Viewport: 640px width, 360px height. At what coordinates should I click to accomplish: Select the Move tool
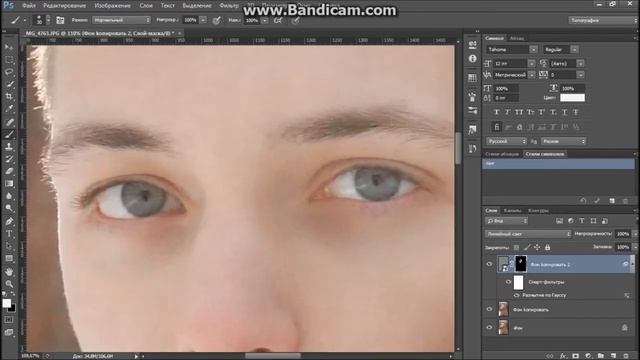click(9, 47)
